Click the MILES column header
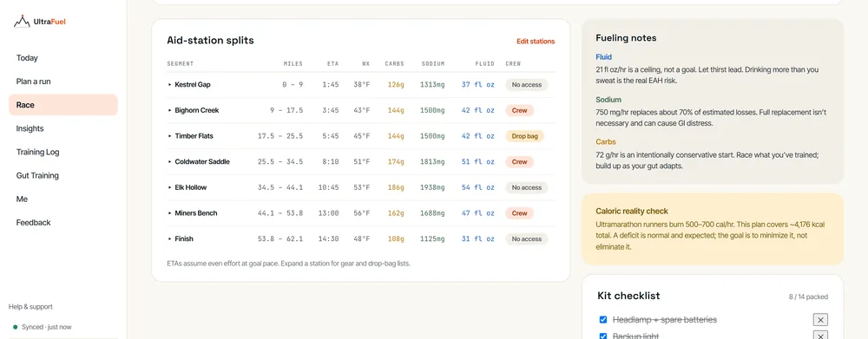This screenshot has height=339, width=868. (293, 63)
